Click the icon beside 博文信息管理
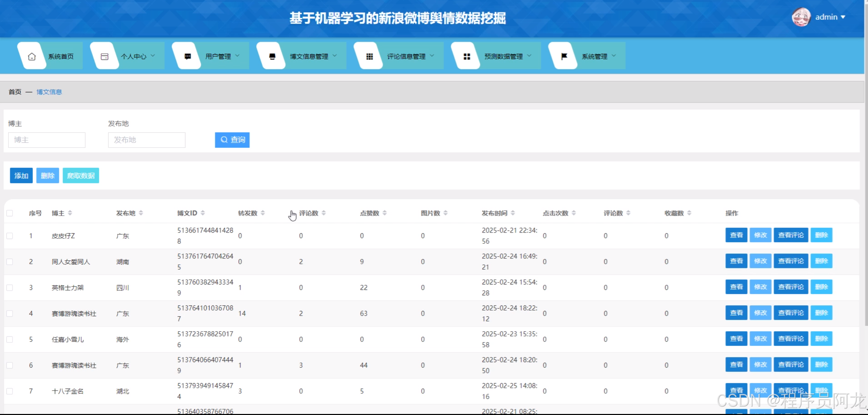 click(x=272, y=56)
